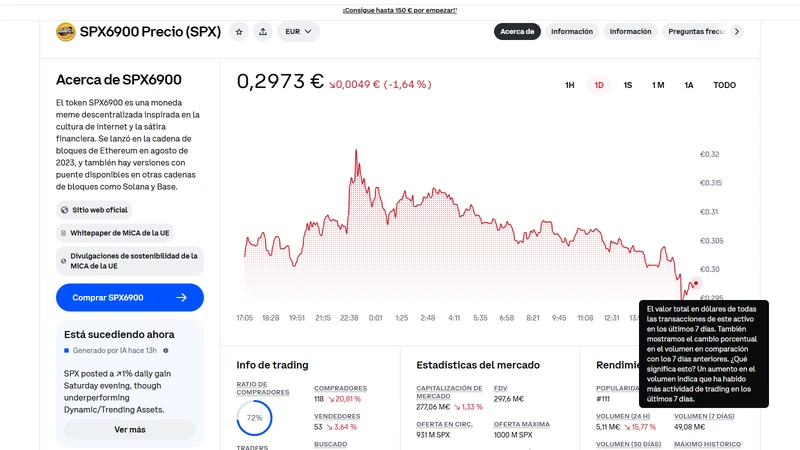Open Divulgaciones de sostenibilidad de la MiCA link
Image resolution: width=800 pixels, height=450 pixels.
point(130,261)
